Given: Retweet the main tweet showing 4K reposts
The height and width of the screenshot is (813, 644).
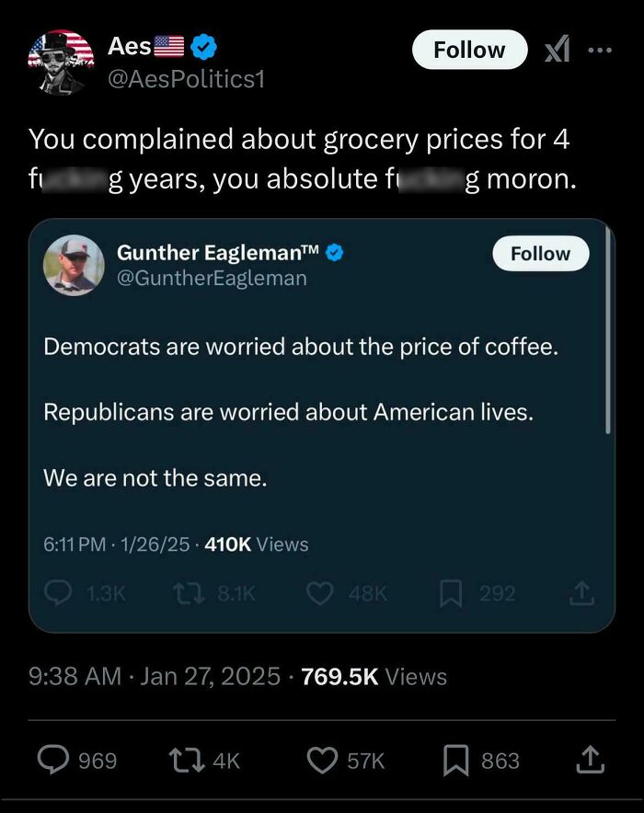Looking at the screenshot, I should (184, 761).
